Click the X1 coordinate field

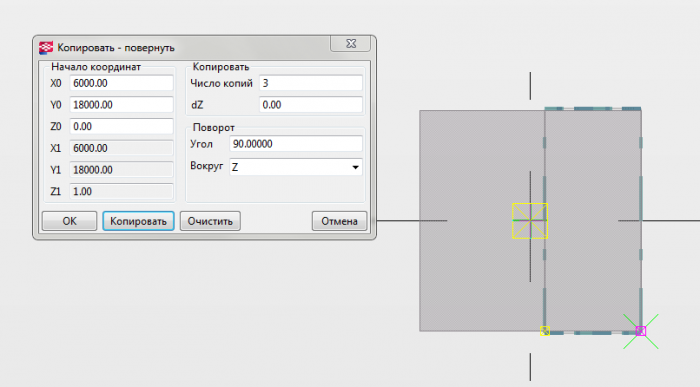tap(121, 148)
